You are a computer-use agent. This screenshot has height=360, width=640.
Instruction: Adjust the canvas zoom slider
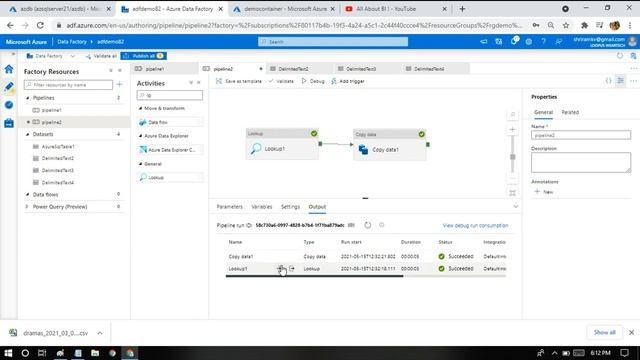click(513, 157)
